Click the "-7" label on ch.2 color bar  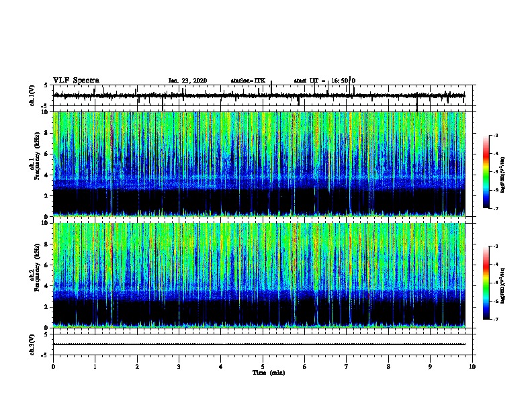(x=495, y=319)
